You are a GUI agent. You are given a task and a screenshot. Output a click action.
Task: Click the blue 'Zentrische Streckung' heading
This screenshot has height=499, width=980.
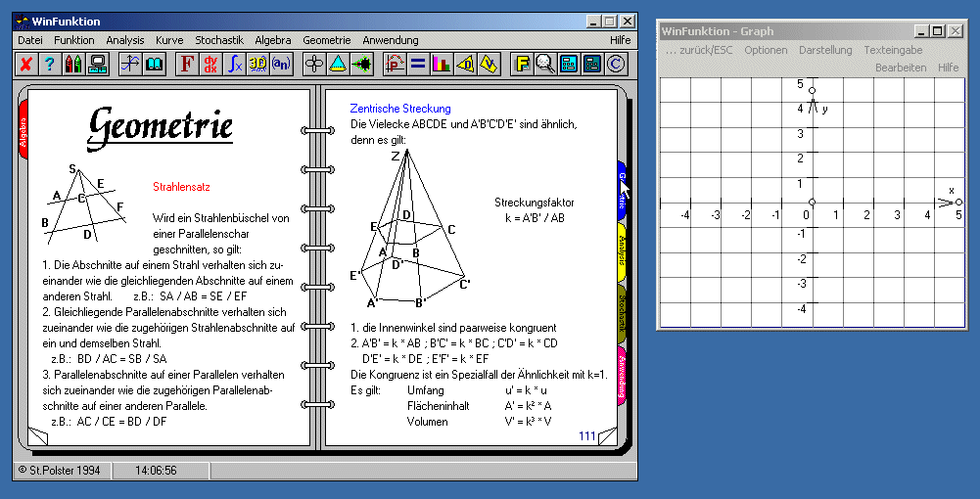400,109
